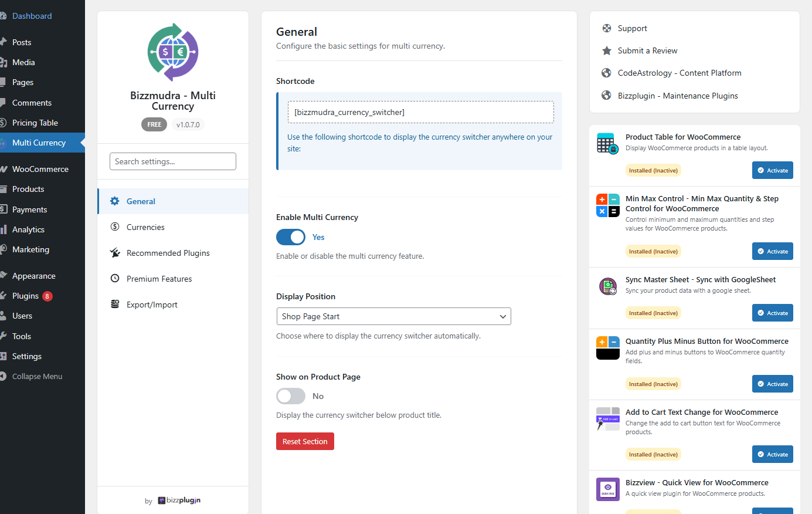The height and width of the screenshot is (514, 812).
Task: Activate the Min Max Control plugin
Action: click(773, 251)
